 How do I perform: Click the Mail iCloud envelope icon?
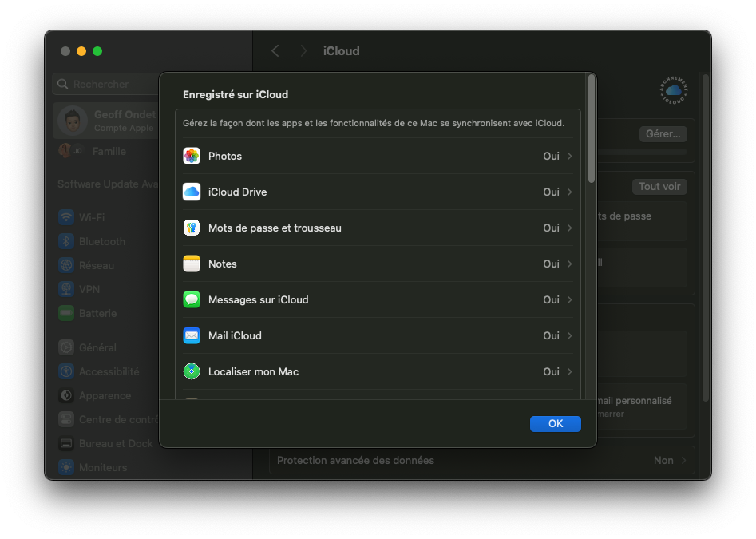[x=192, y=335]
